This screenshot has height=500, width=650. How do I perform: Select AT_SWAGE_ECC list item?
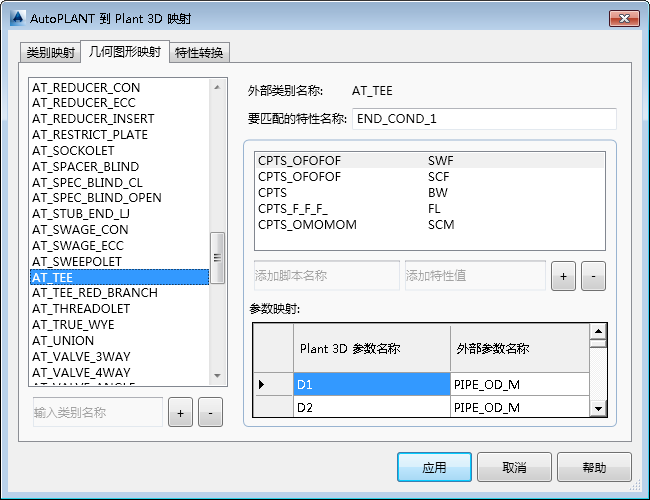[120, 246]
